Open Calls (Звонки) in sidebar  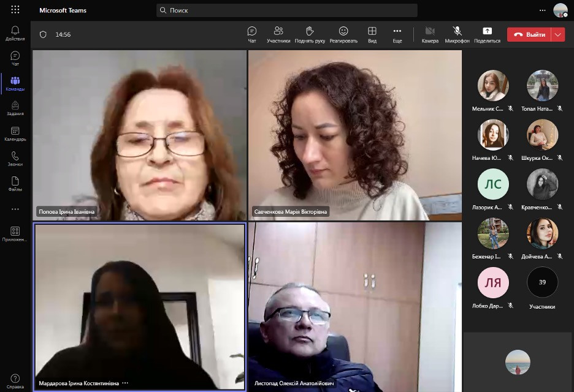pos(15,159)
